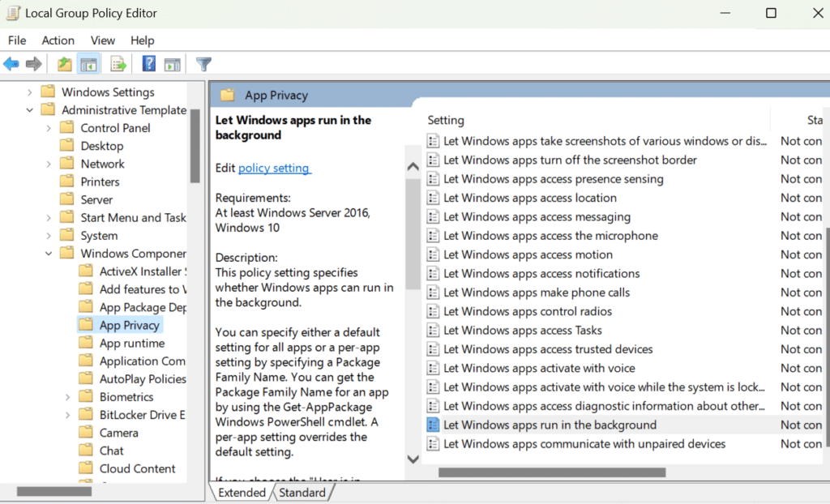Click the Chat folder icon in tree
Screen dimensions: 830x504
pyautogui.click(x=86, y=451)
